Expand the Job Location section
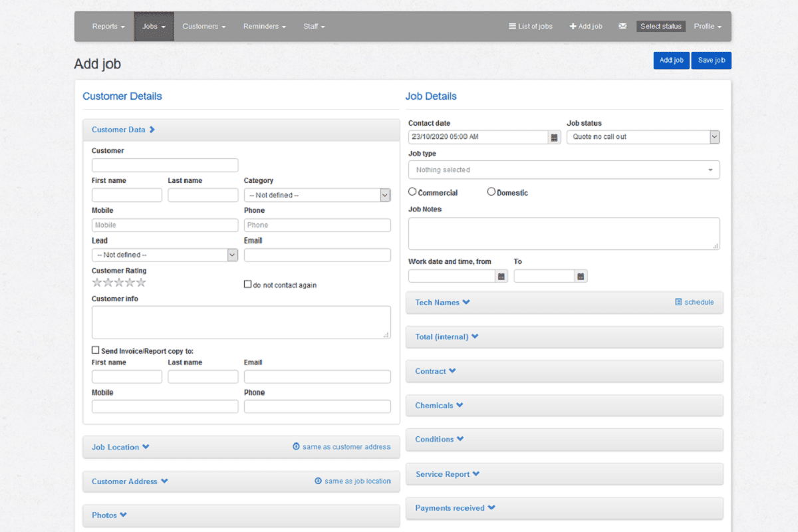 click(x=120, y=448)
